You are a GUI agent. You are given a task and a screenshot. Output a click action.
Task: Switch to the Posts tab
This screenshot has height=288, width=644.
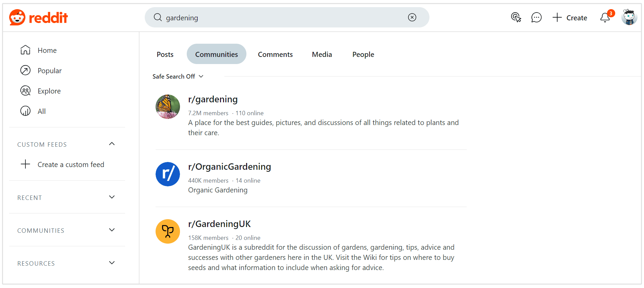165,55
